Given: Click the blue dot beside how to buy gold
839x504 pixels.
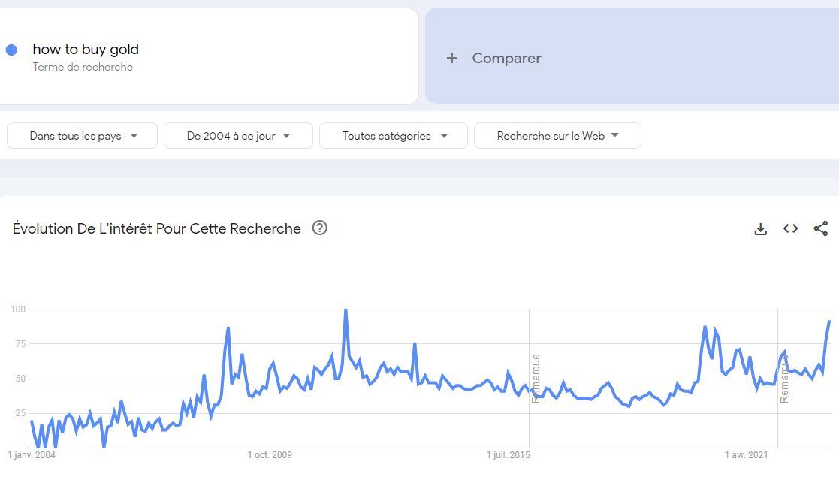Looking at the screenshot, I should (x=11, y=50).
